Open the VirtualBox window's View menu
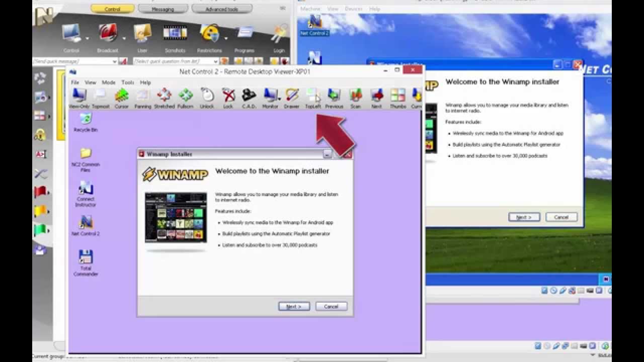The width and height of the screenshot is (644, 362). pyautogui.click(x=333, y=9)
